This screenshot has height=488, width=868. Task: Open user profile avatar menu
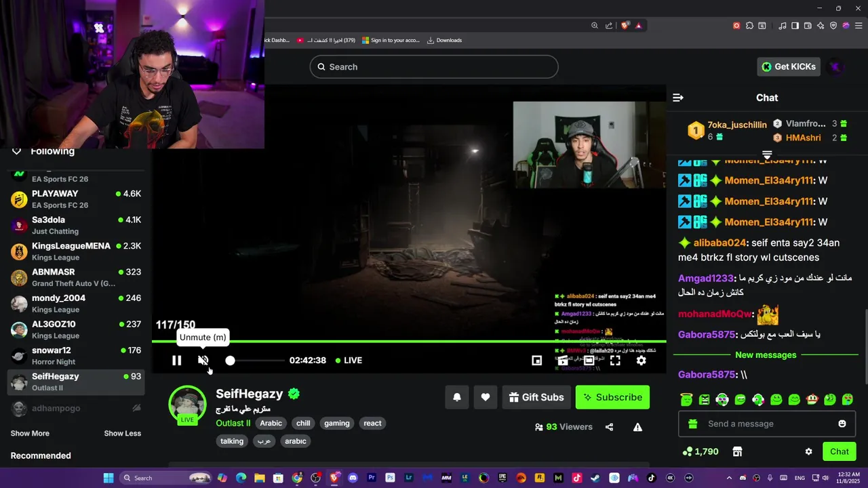[x=836, y=66]
